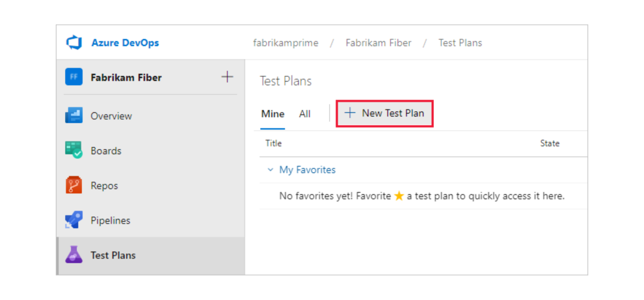
Task: Open the fabrikamprime breadcrumb link
Action: [286, 42]
